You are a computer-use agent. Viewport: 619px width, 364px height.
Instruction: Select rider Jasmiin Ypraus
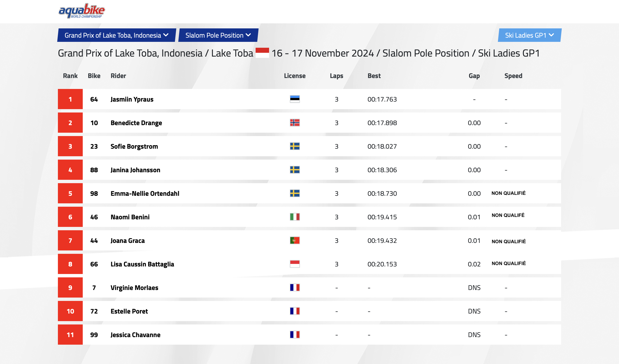pos(132,99)
